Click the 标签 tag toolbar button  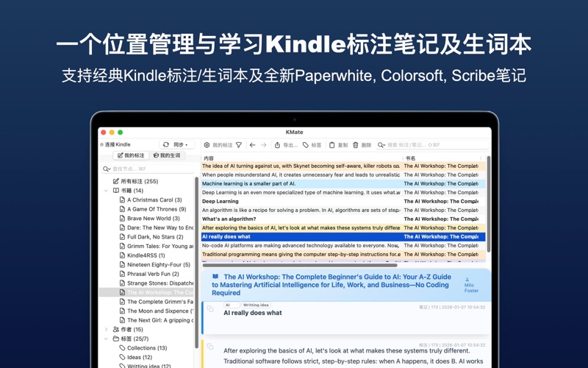[x=312, y=145]
